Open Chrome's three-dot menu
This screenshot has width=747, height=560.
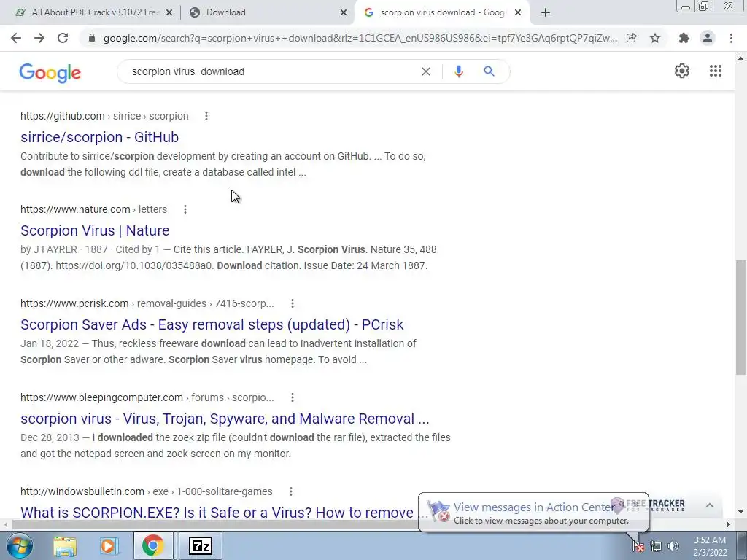731,38
